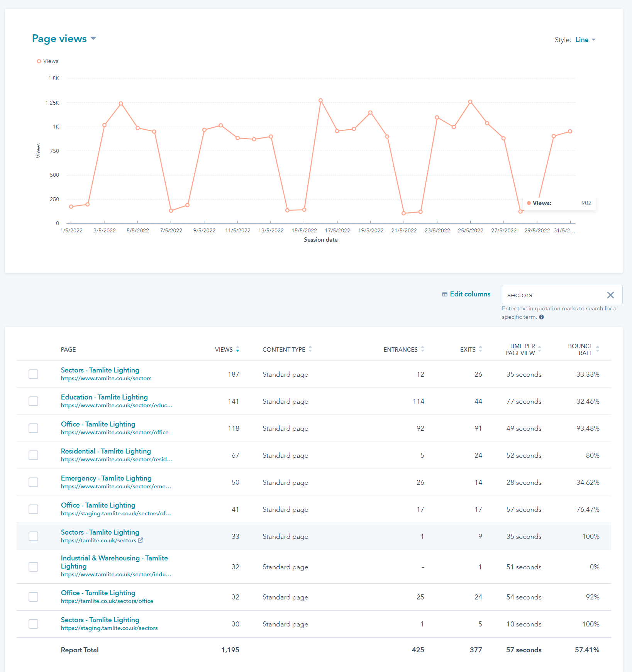Sort by Exits column icon
The height and width of the screenshot is (672, 632).
click(480, 349)
